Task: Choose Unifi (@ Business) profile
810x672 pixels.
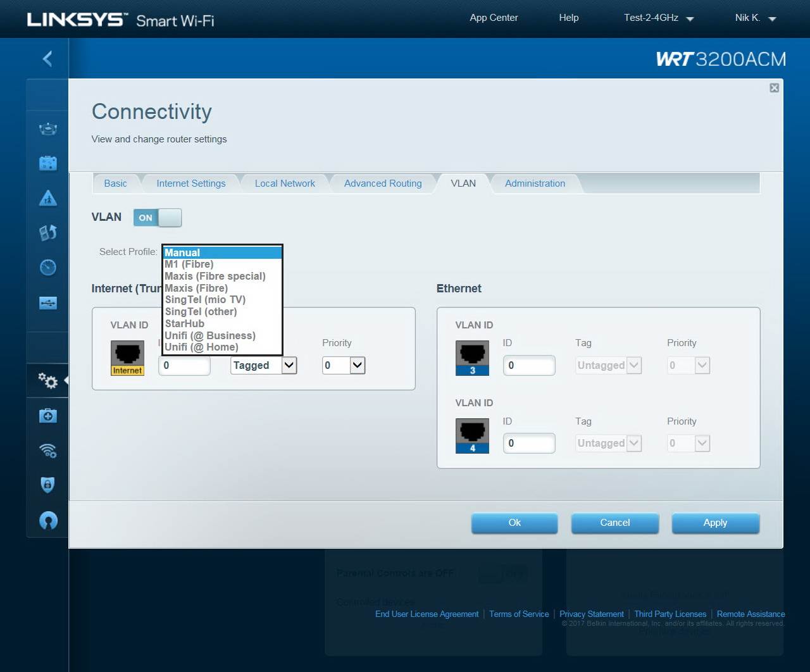Action: pyautogui.click(x=222, y=336)
